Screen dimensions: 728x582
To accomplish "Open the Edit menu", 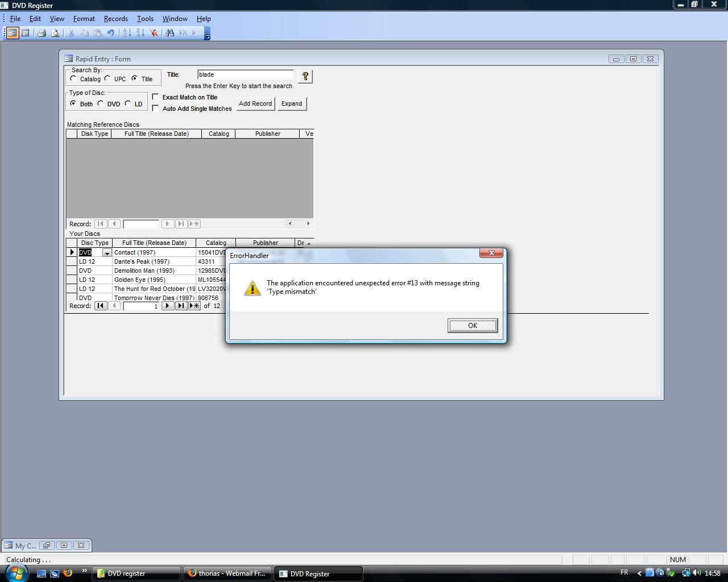I will (x=35, y=19).
